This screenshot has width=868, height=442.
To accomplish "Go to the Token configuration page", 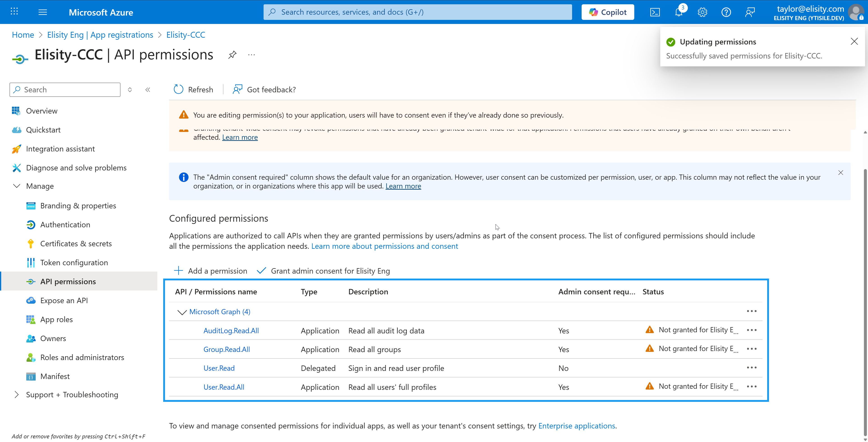I will [x=74, y=263].
